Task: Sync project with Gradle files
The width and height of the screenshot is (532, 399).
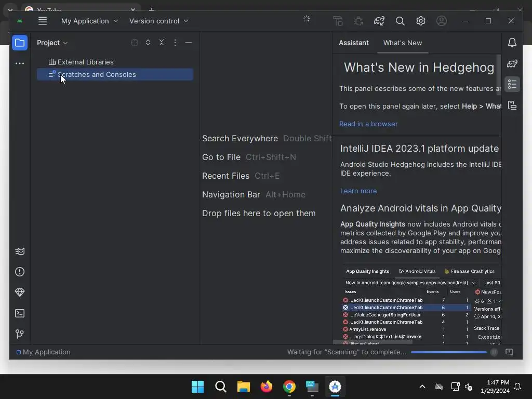Action: [x=379, y=21]
